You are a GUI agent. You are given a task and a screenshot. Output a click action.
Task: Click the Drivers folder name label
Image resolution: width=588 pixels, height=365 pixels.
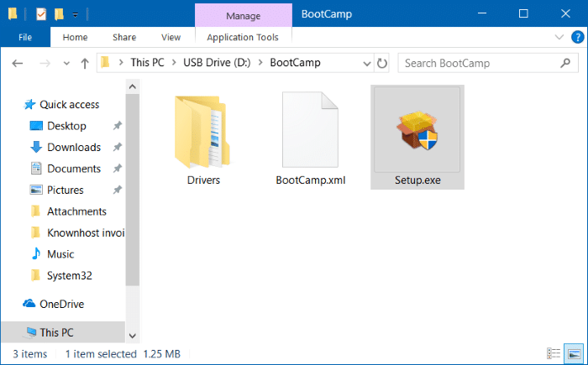tap(203, 180)
